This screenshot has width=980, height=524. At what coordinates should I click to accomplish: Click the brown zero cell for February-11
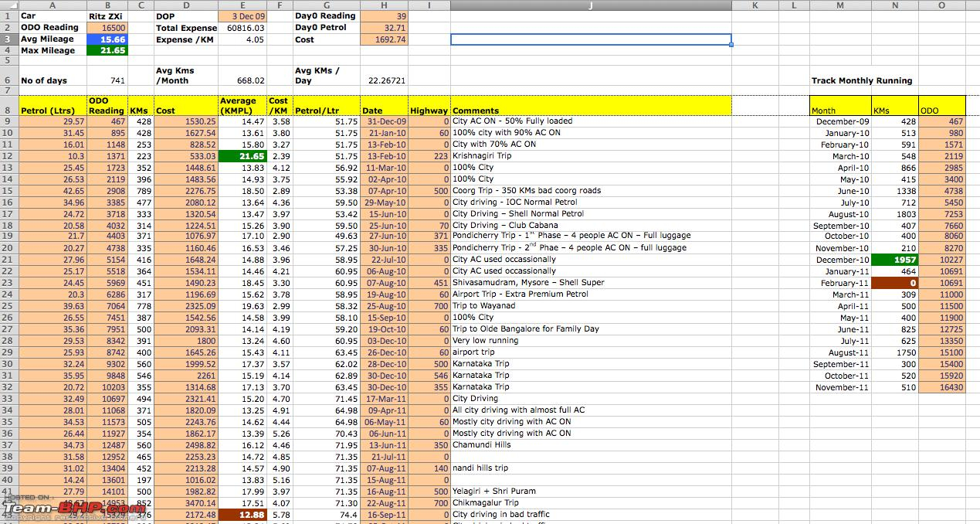click(894, 284)
